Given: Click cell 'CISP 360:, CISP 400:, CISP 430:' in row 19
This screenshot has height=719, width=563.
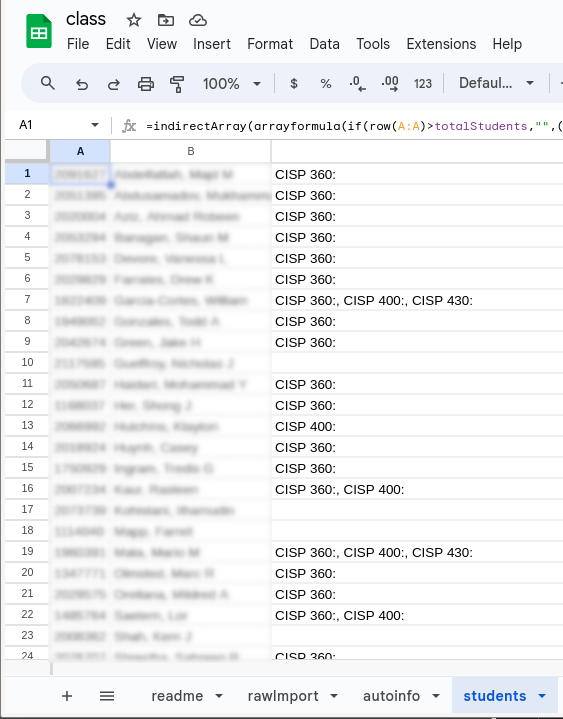Looking at the screenshot, I should [417, 552].
